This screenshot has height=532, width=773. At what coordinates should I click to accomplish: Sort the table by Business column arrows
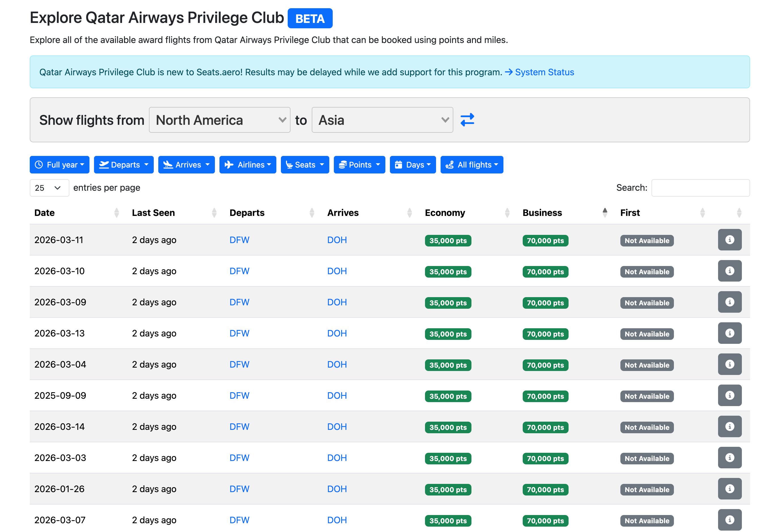(x=604, y=213)
